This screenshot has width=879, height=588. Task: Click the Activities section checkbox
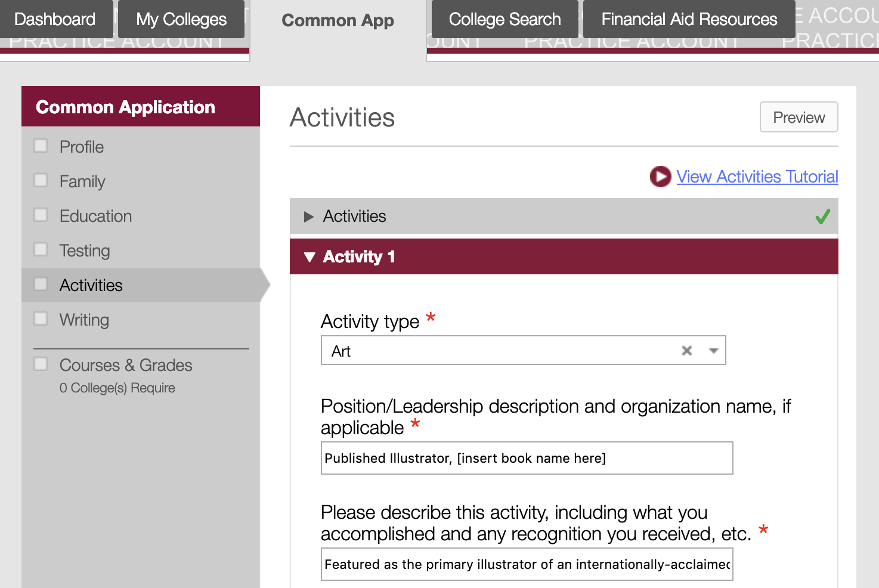[41, 284]
